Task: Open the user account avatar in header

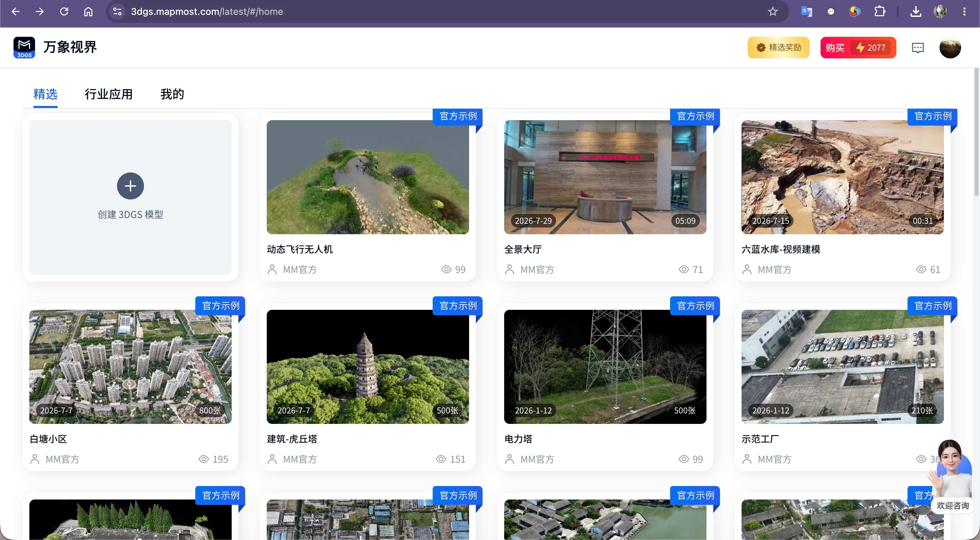Action: (950, 48)
